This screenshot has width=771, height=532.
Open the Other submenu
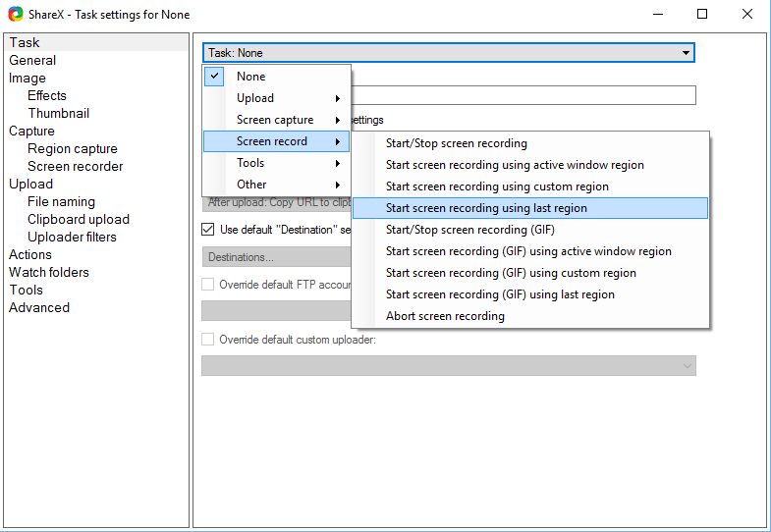point(276,185)
